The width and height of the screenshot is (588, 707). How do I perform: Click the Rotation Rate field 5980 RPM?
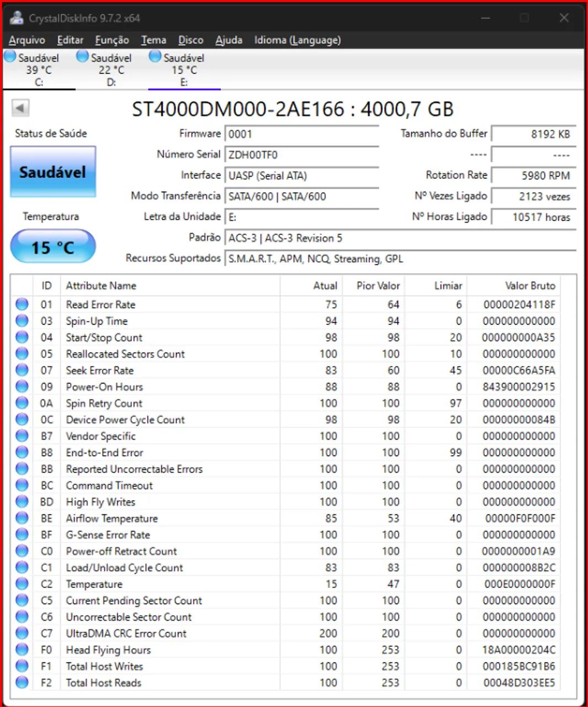point(534,176)
